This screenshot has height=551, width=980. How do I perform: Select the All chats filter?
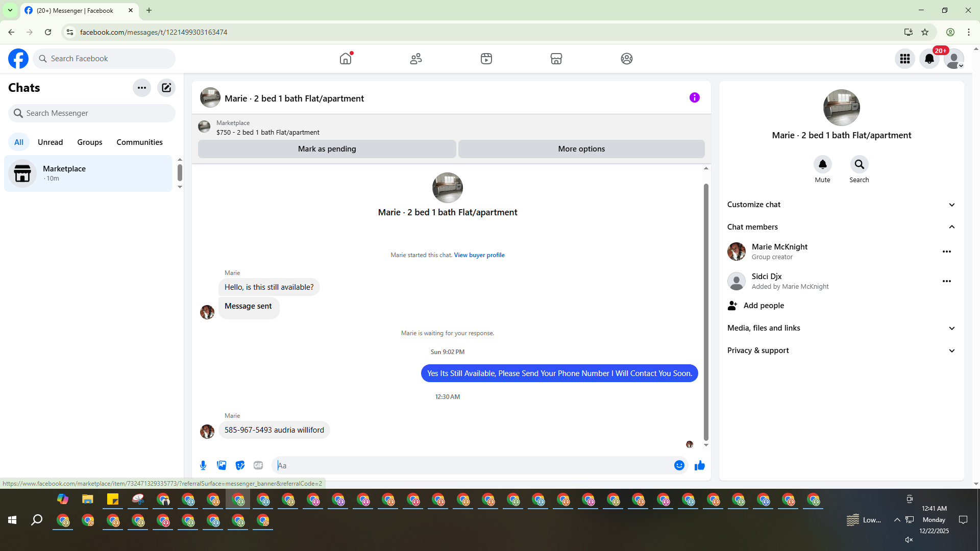19,142
